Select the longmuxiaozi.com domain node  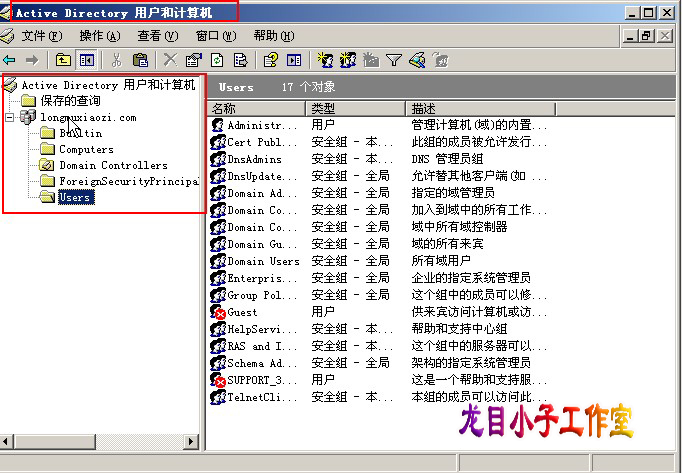coord(88,117)
